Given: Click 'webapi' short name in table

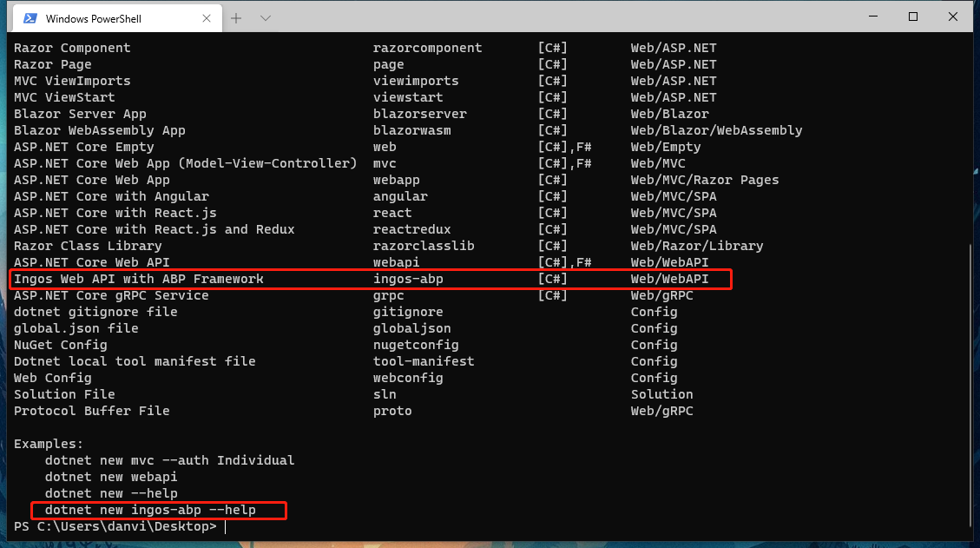Looking at the screenshot, I should click(x=396, y=262).
